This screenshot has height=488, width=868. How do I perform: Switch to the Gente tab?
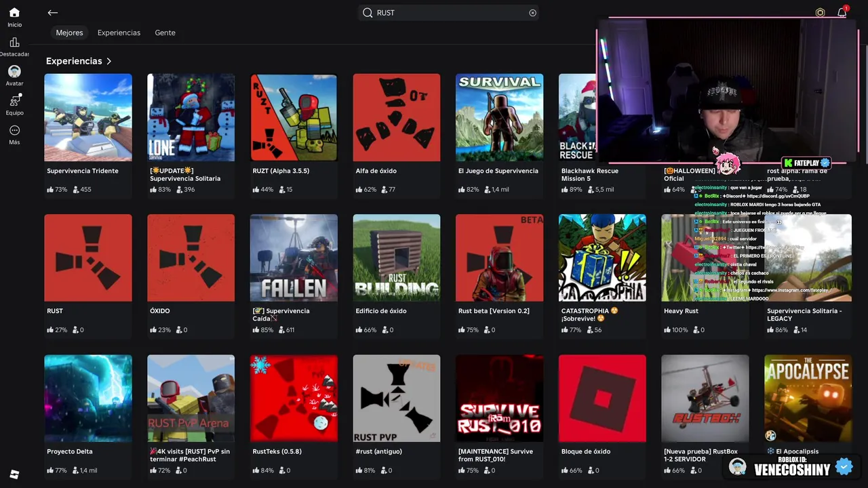click(x=165, y=33)
